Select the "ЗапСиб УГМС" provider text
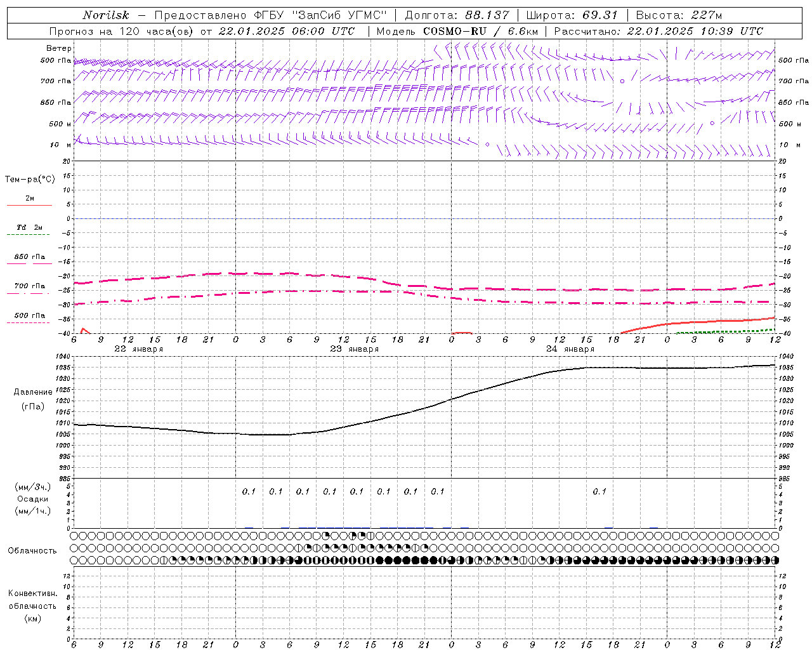 pos(338,15)
